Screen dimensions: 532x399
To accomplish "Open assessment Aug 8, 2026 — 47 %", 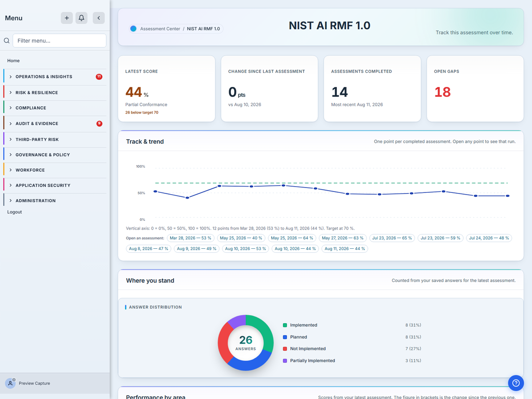I will tap(149, 249).
